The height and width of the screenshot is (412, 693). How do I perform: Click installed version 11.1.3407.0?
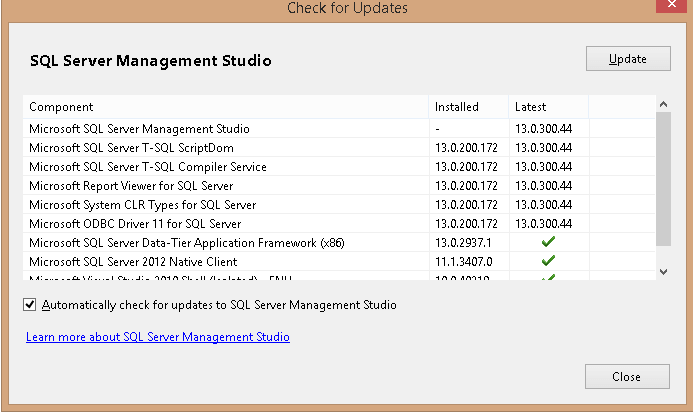(x=464, y=262)
